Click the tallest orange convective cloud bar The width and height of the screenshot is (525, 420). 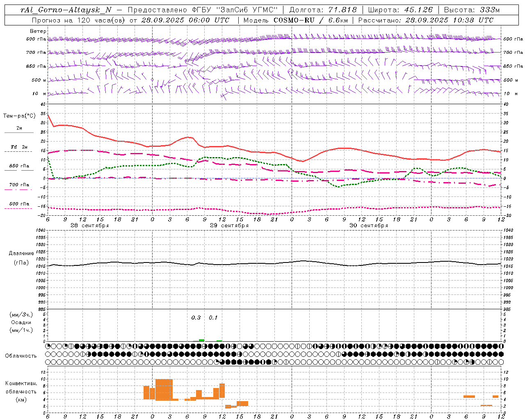point(164,390)
